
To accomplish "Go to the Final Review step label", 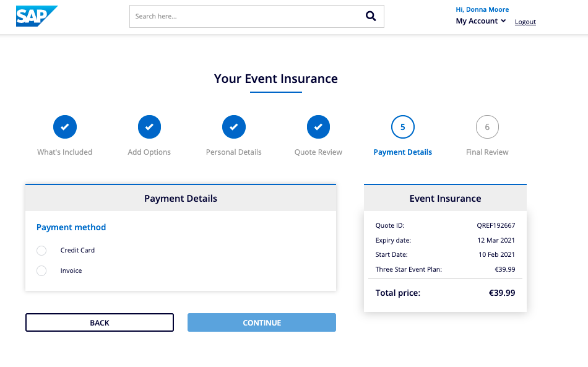I will pos(487,152).
